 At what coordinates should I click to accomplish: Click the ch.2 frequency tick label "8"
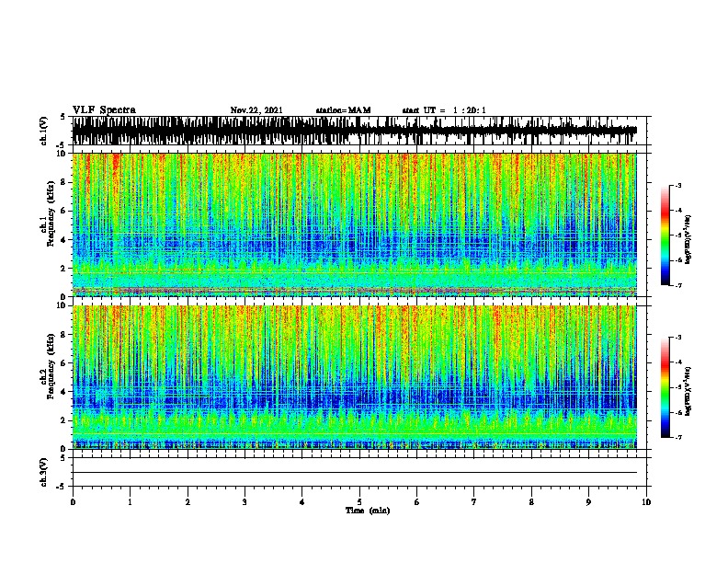63,335
